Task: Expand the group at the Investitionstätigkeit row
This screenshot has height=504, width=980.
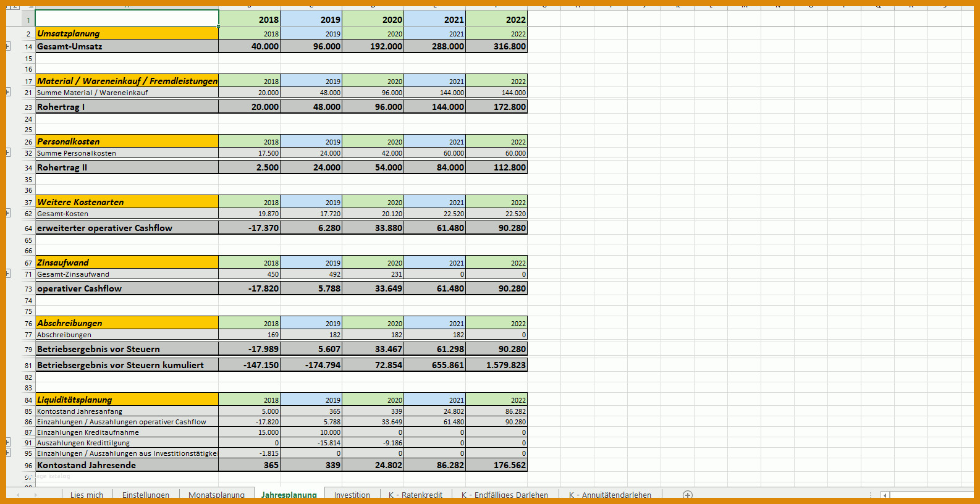Action: pyautogui.click(x=8, y=453)
